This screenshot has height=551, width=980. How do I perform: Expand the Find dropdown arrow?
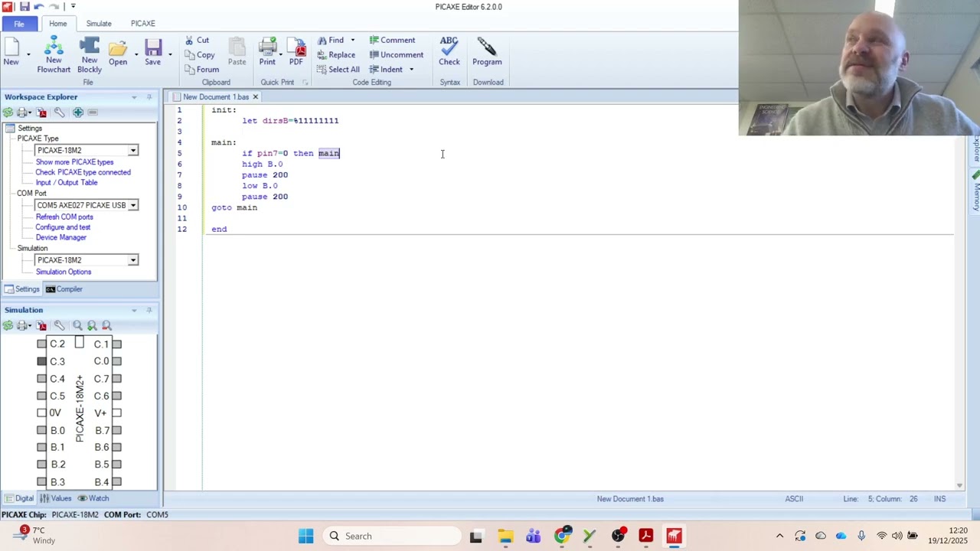(352, 40)
